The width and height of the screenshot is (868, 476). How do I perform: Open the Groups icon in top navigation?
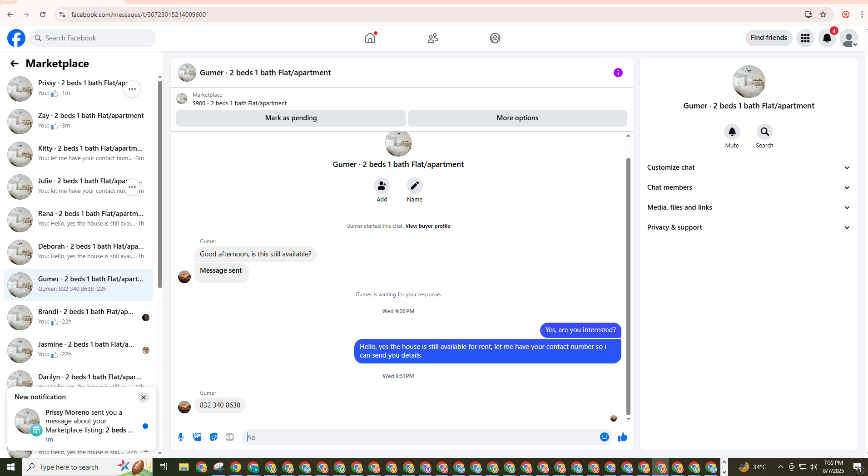click(x=495, y=38)
